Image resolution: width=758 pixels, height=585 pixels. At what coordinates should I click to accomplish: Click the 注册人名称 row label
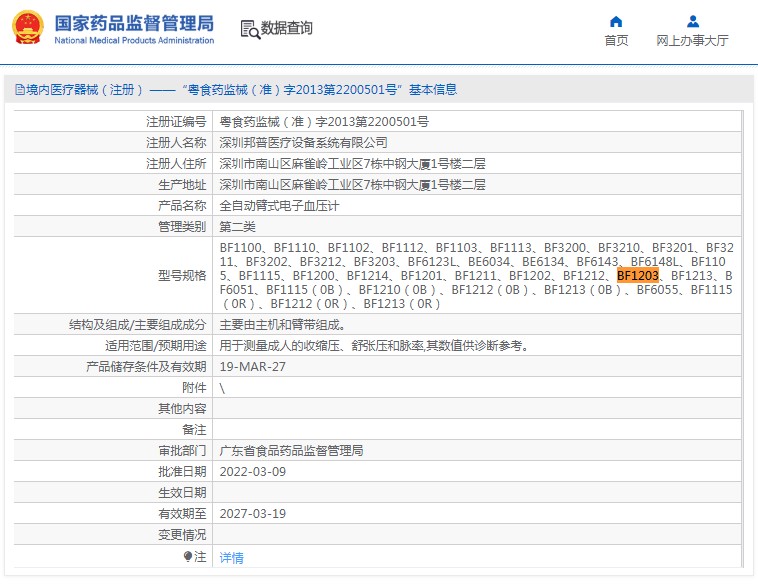point(176,143)
